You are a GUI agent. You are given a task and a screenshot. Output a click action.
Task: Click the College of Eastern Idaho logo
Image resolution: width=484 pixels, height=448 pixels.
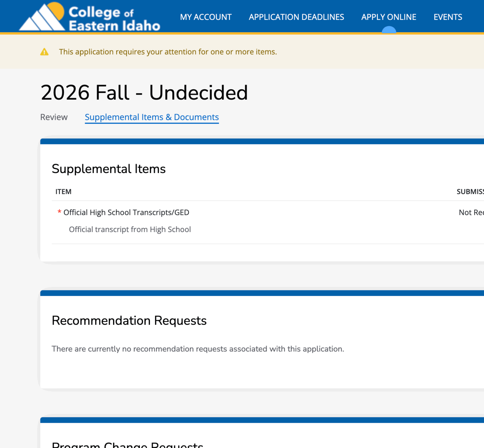[x=90, y=16]
